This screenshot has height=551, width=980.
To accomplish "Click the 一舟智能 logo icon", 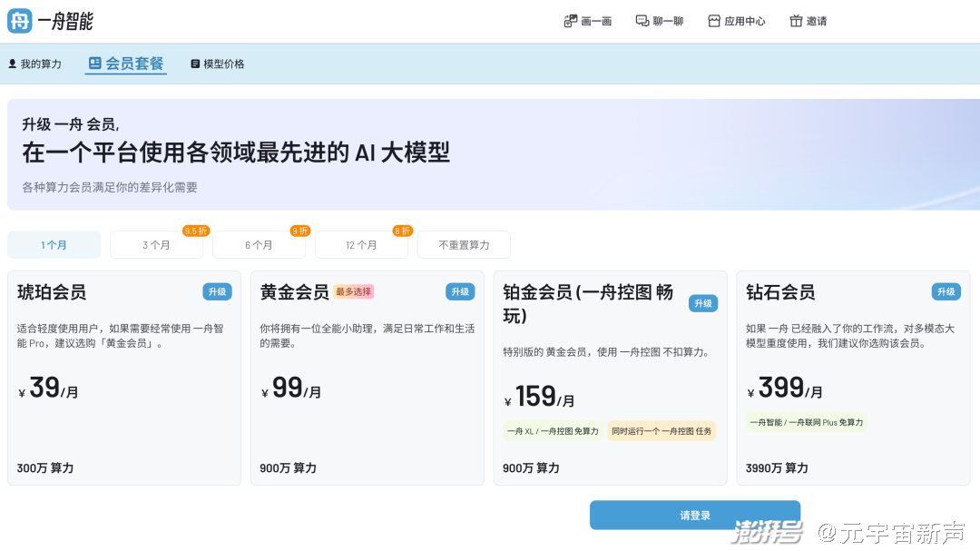I will tap(19, 21).
